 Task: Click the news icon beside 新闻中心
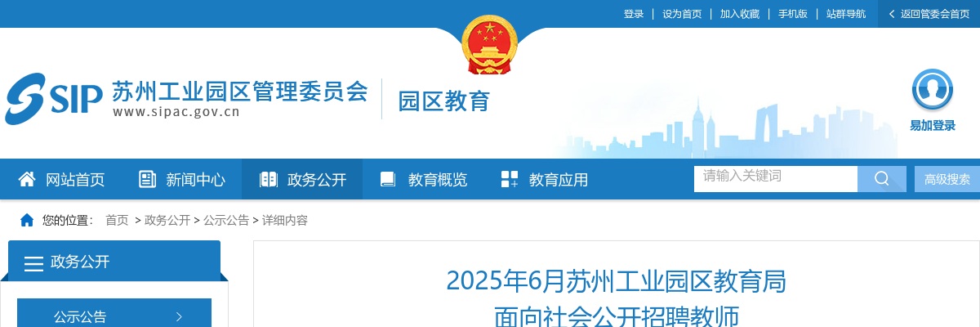click(147, 179)
